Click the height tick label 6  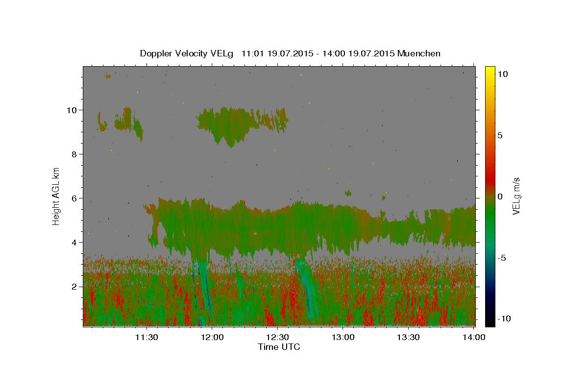tap(75, 198)
